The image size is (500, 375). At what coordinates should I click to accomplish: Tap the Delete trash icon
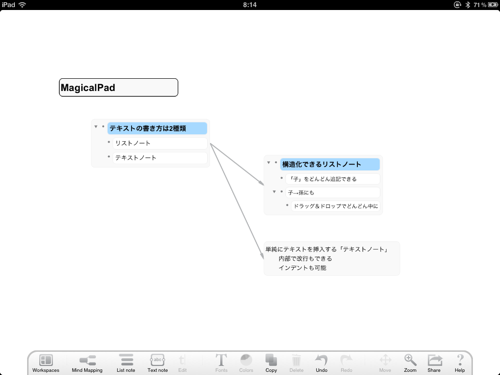point(296,363)
